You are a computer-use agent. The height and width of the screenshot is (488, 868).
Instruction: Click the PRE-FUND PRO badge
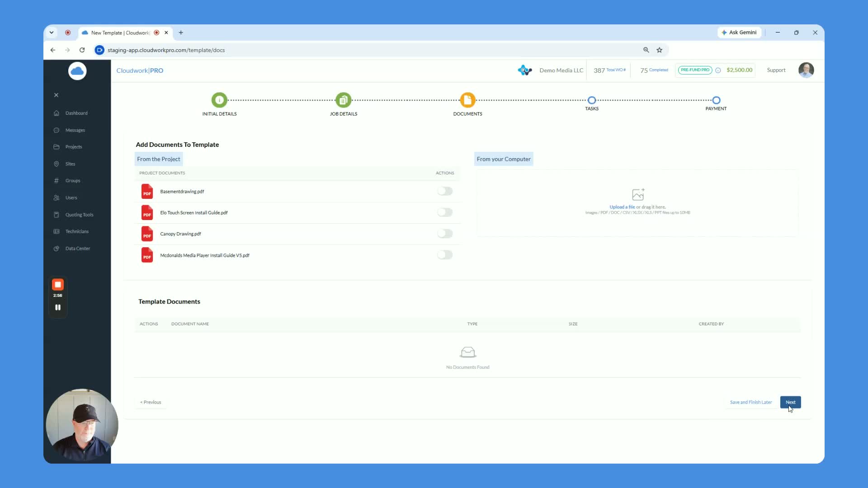click(695, 70)
